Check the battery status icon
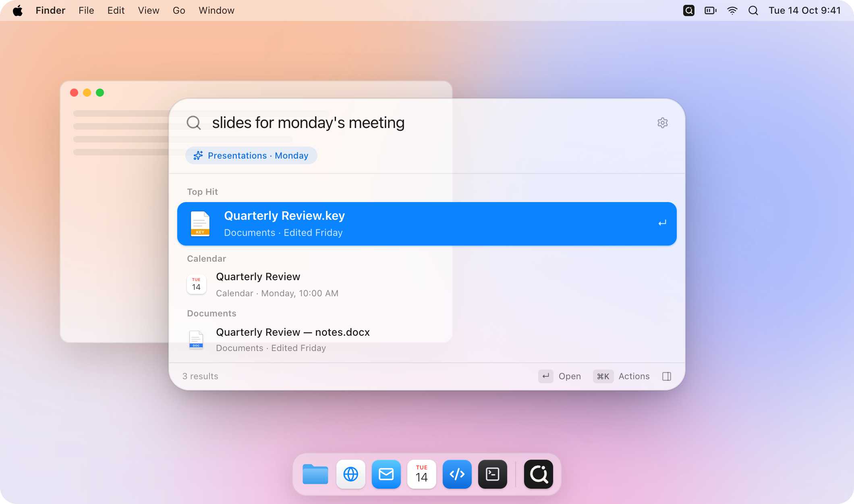This screenshot has height=504, width=854. click(x=711, y=10)
